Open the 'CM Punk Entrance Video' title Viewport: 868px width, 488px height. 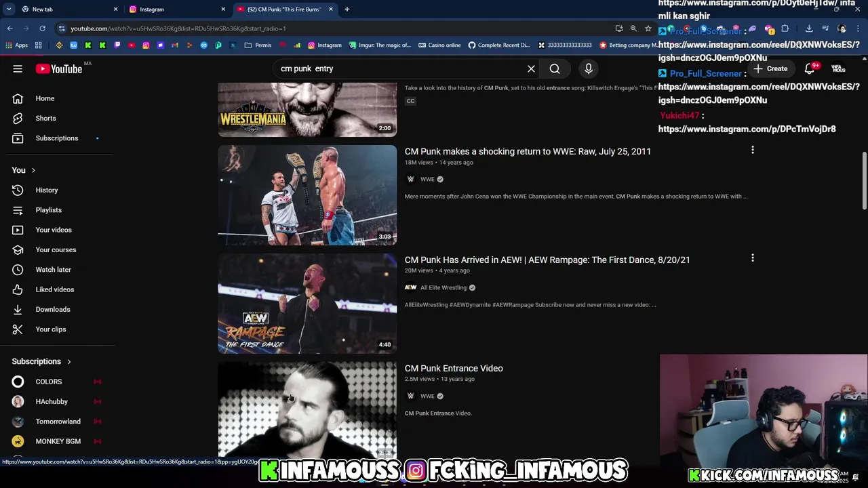coord(454,368)
